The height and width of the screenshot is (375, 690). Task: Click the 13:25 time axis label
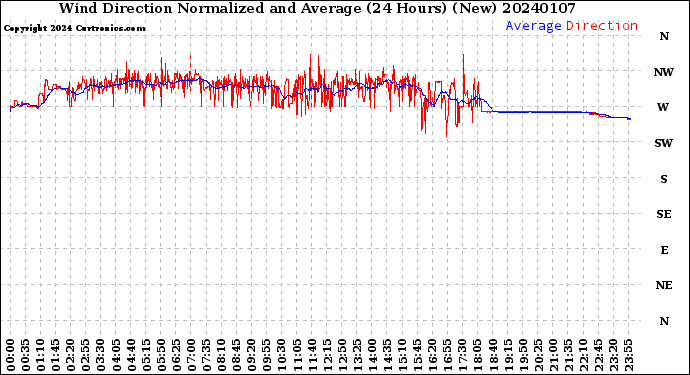point(357,355)
